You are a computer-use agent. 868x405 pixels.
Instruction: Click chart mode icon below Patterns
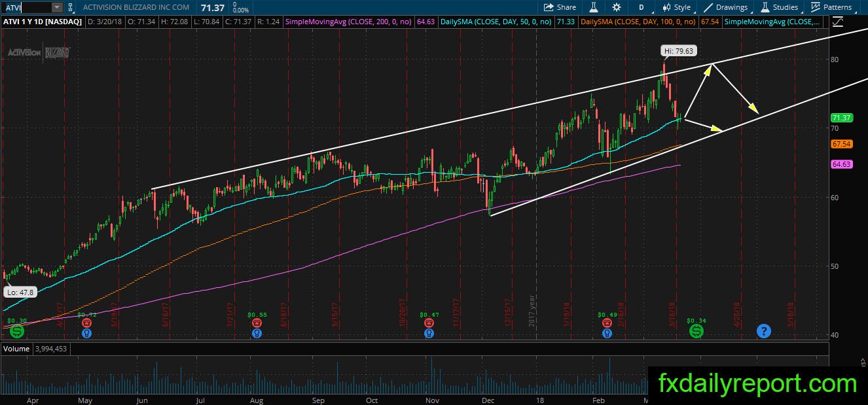(x=838, y=22)
